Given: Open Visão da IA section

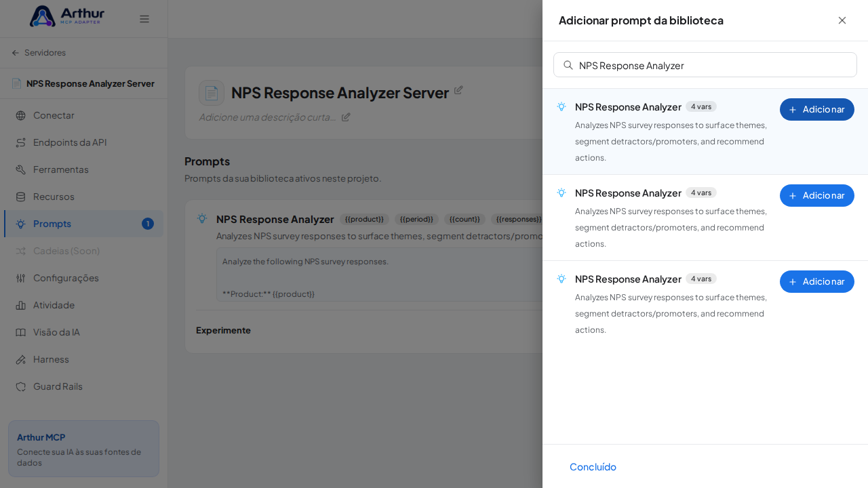Looking at the screenshot, I should [x=83, y=332].
